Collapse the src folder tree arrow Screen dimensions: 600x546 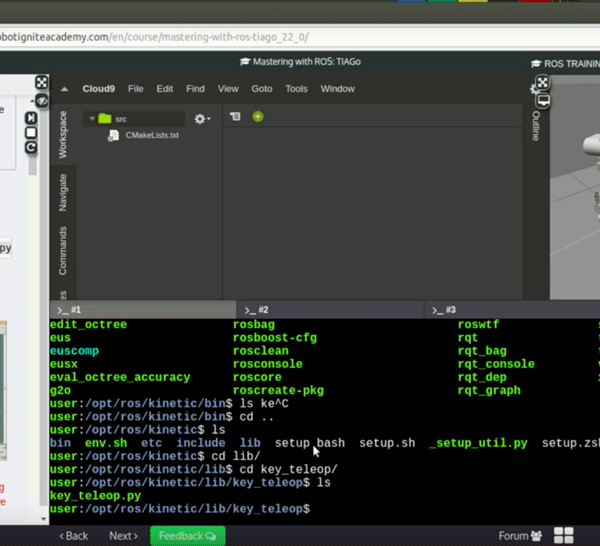tap(92, 119)
